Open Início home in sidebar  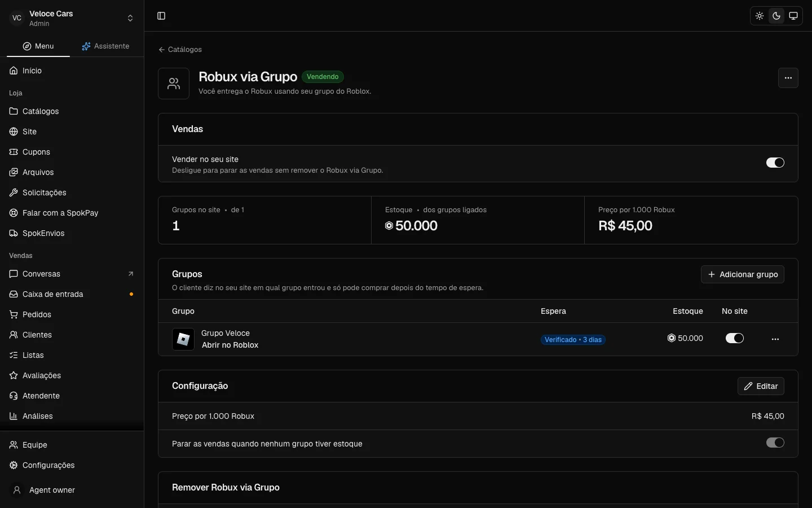[x=72, y=71]
